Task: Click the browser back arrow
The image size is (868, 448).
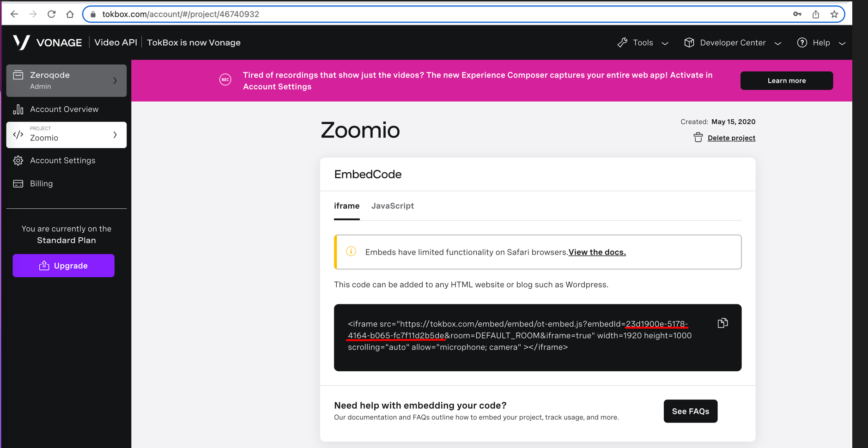Action: tap(14, 14)
